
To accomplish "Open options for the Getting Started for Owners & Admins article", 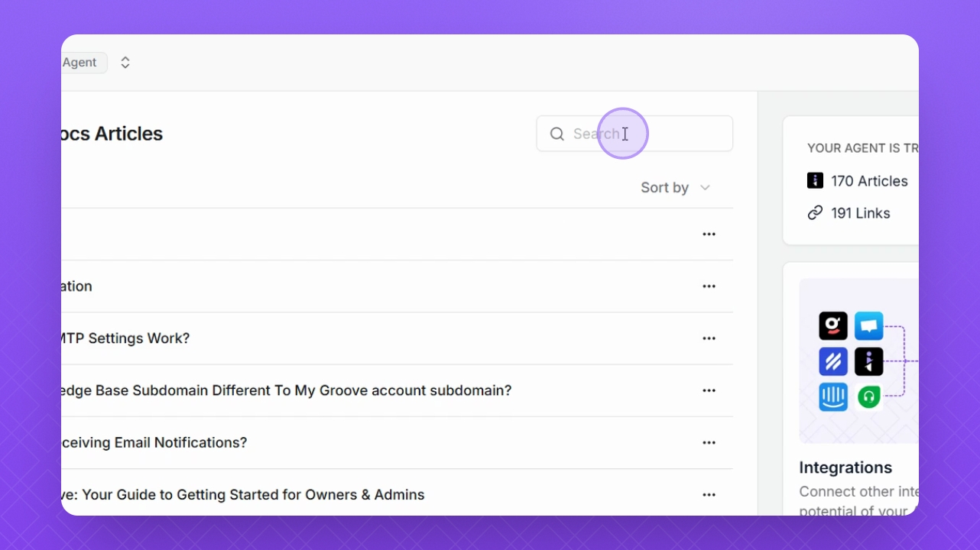I will click(x=709, y=494).
